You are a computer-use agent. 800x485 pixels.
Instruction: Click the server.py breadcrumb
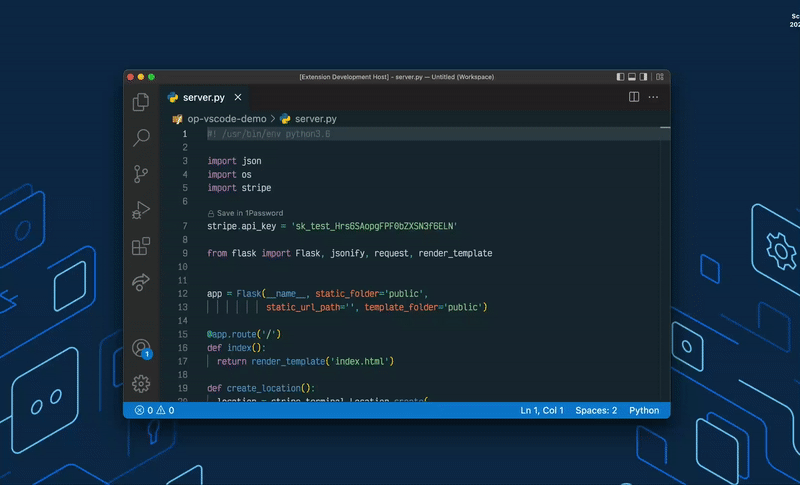click(315, 119)
